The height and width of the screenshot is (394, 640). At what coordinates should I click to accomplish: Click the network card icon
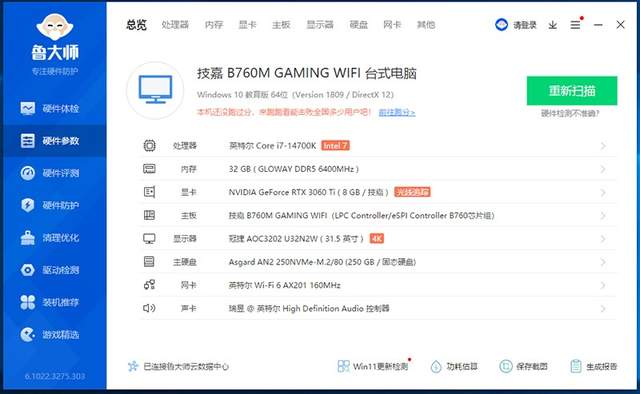click(x=149, y=285)
